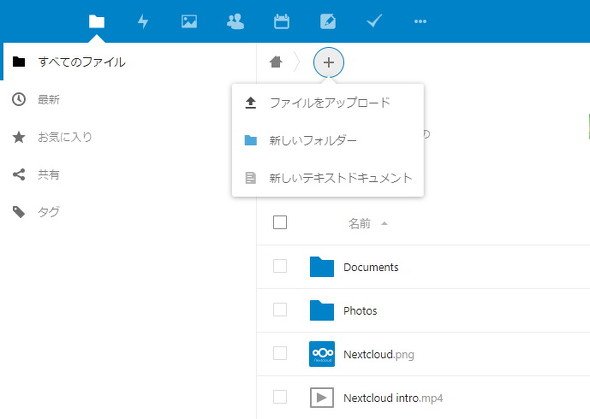Image resolution: width=590 pixels, height=419 pixels.
Task: Open the Contacts people icon
Action: (235, 21)
